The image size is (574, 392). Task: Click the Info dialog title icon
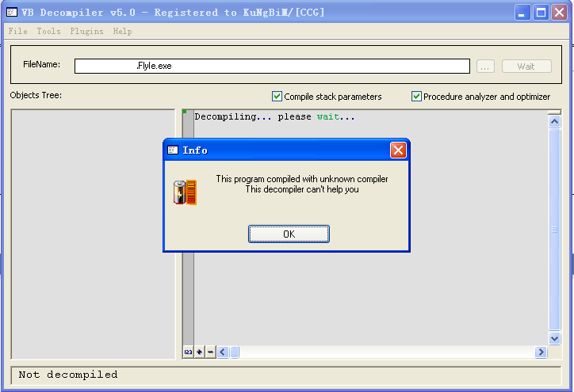173,150
